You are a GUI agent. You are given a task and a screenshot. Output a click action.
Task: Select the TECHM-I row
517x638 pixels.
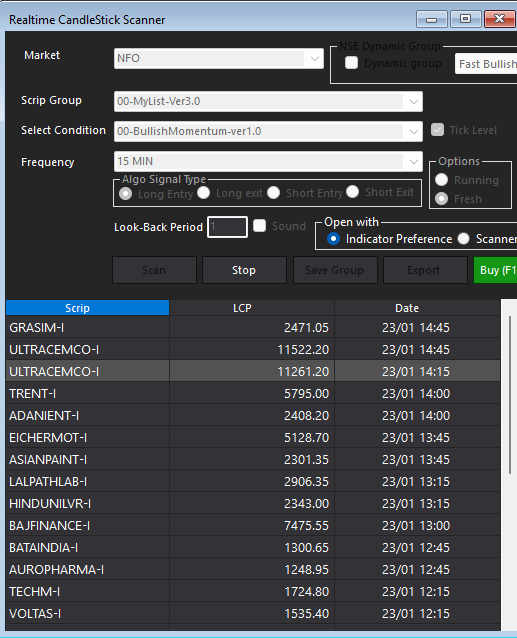coord(253,591)
